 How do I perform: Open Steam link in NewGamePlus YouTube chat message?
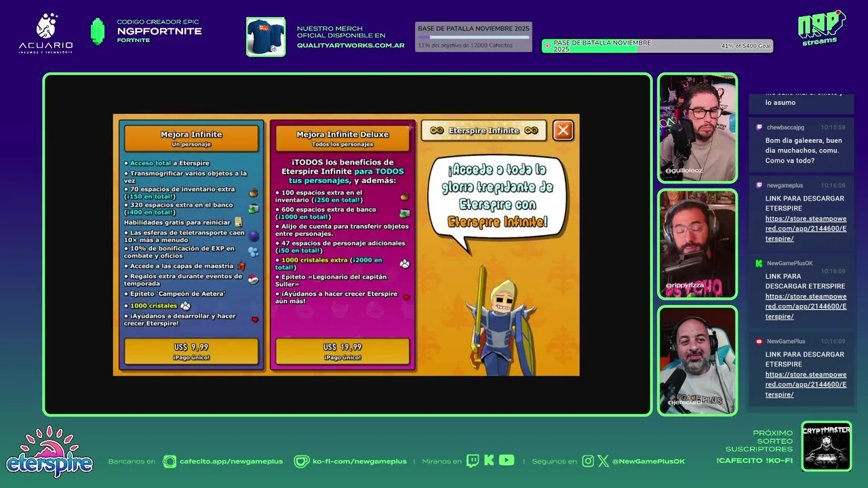click(806, 384)
